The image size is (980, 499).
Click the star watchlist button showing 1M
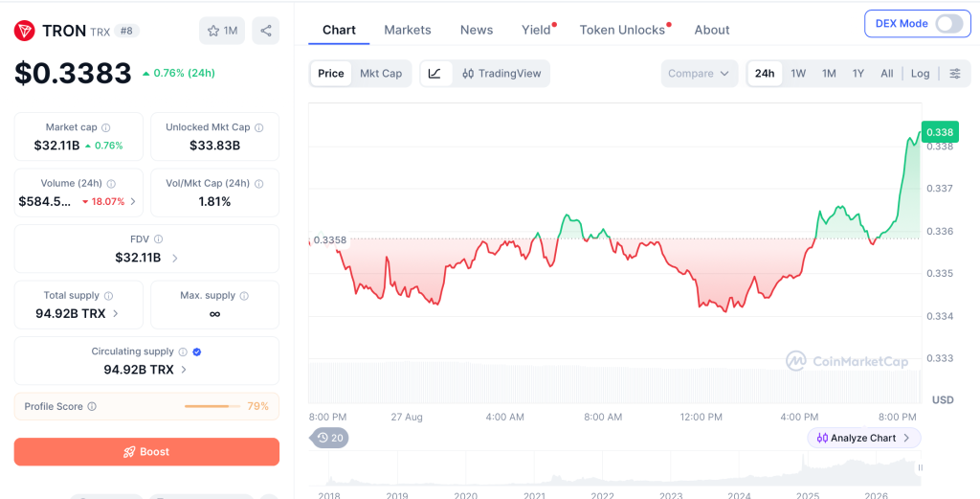(222, 31)
